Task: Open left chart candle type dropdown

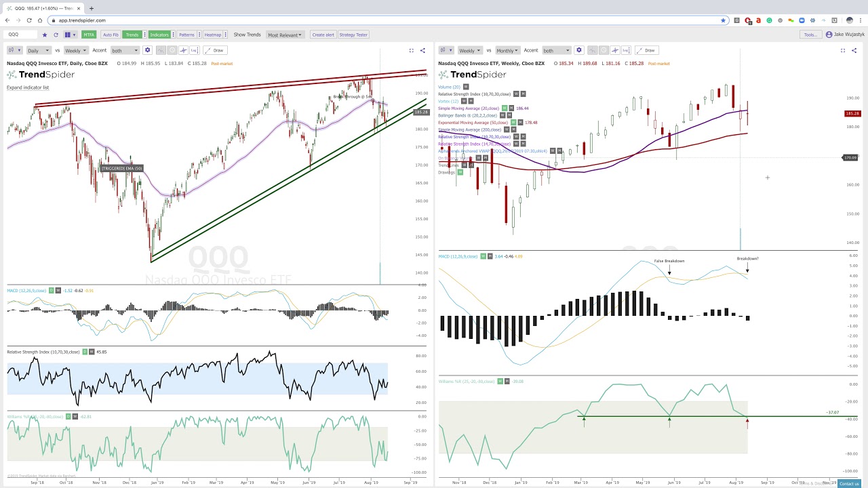Action: tap(15, 50)
